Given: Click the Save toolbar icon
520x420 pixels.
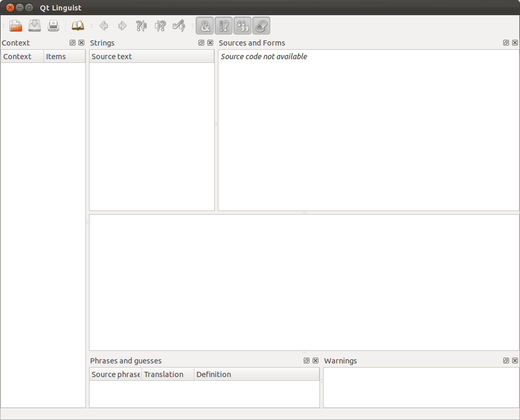Looking at the screenshot, I should (35, 26).
